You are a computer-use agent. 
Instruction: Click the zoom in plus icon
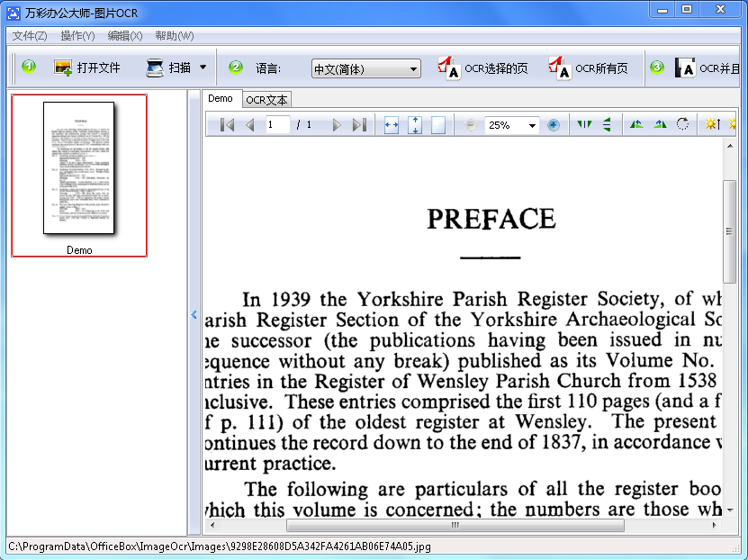click(554, 125)
